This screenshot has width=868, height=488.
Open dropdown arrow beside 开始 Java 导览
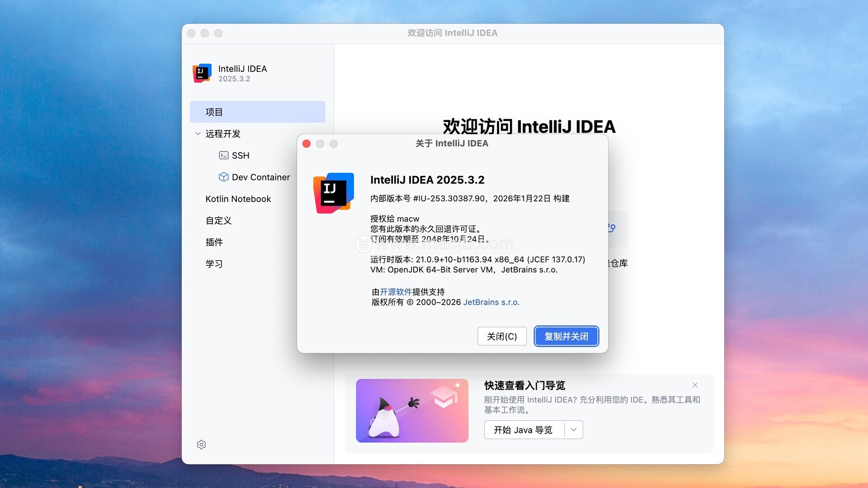pos(574,430)
